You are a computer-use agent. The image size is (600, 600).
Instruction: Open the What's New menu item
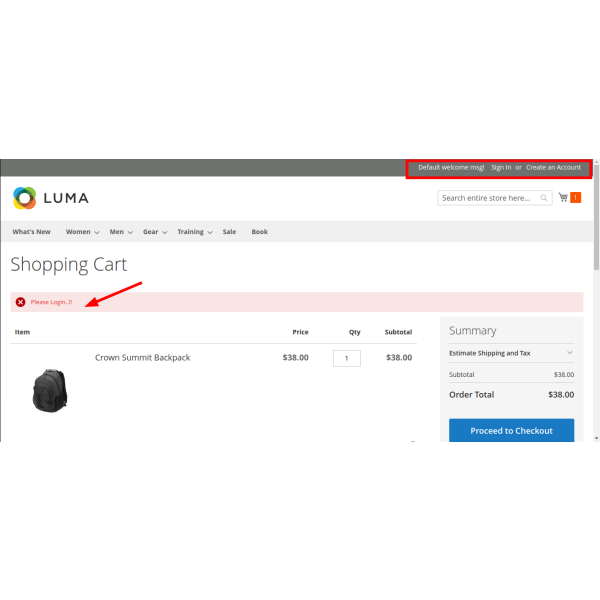(31, 232)
